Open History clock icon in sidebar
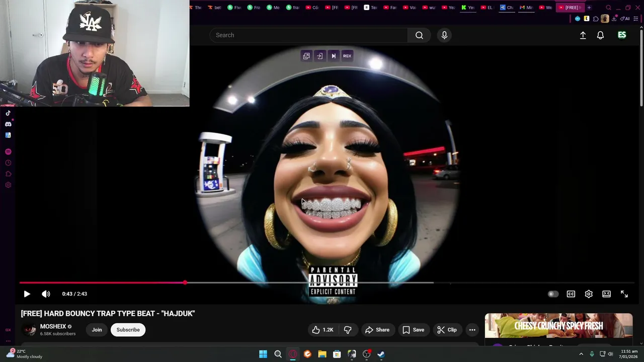 8,163
